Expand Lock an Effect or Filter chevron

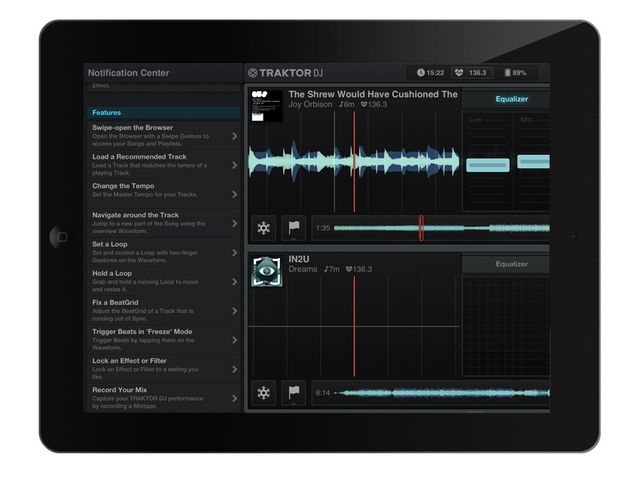(235, 369)
